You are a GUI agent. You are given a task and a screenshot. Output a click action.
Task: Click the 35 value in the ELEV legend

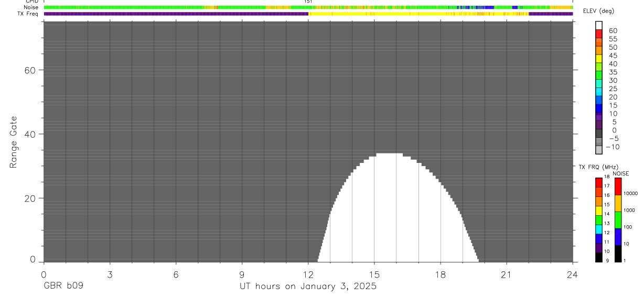point(613,72)
